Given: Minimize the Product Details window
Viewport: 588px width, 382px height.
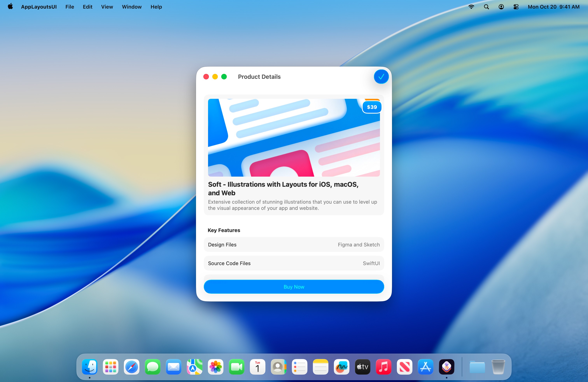Looking at the screenshot, I should [x=215, y=77].
